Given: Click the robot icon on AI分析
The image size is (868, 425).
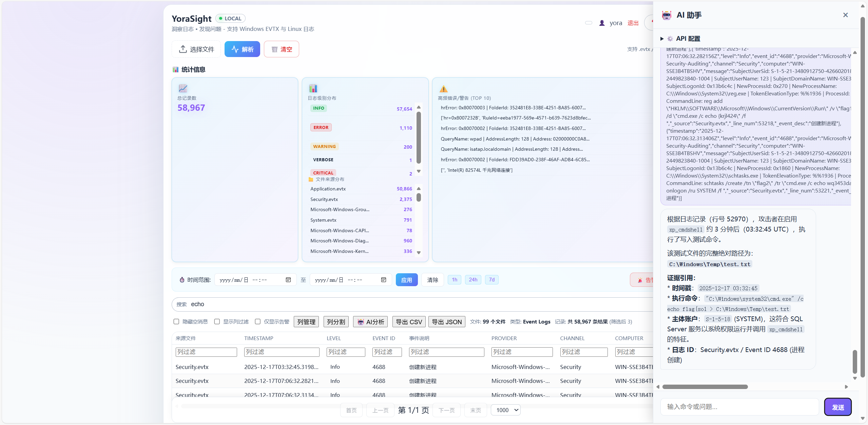Looking at the screenshot, I should pos(361,322).
